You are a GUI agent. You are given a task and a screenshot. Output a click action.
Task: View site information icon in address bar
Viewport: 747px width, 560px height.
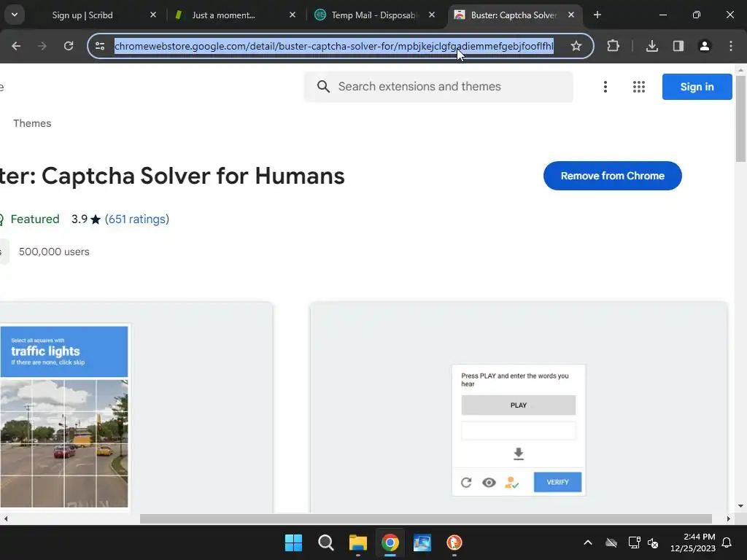tap(100, 46)
